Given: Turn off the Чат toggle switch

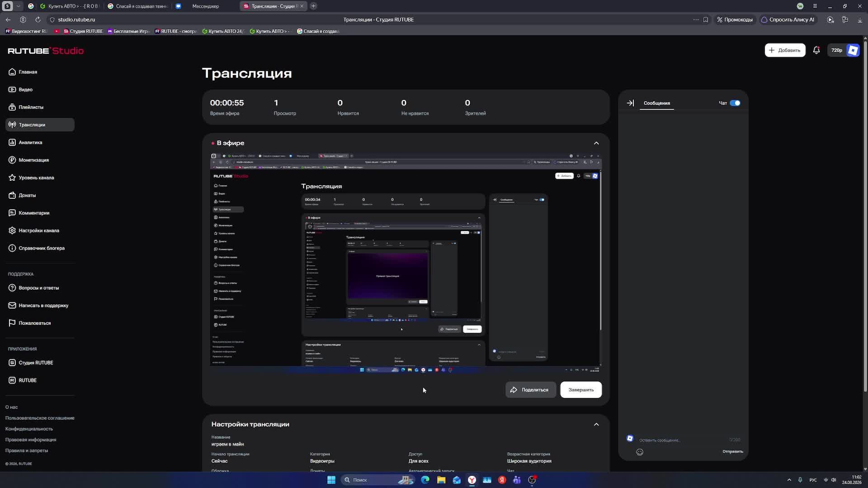Looking at the screenshot, I should 735,103.
